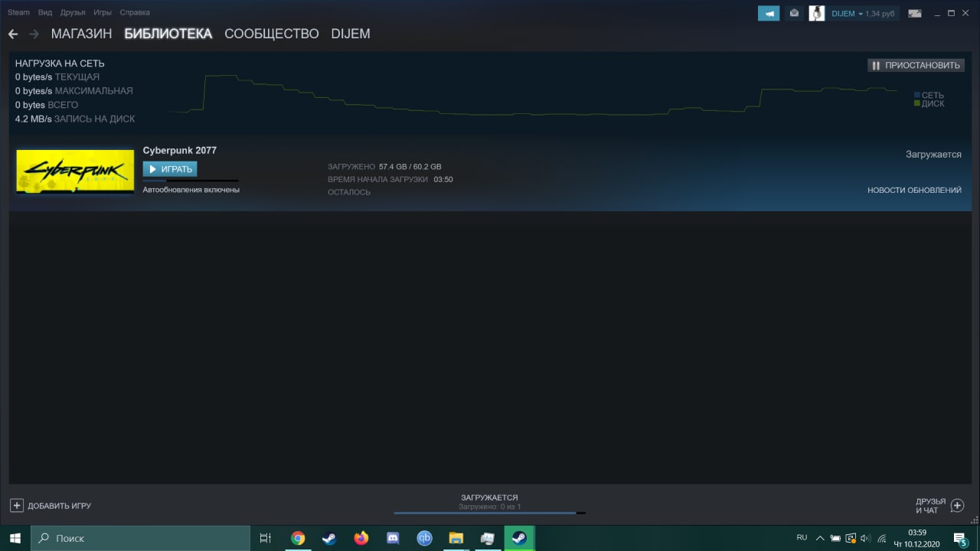Viewport: 980px width, 551px height.
Task: Go back with the left arrow
Action: [13, 34]
